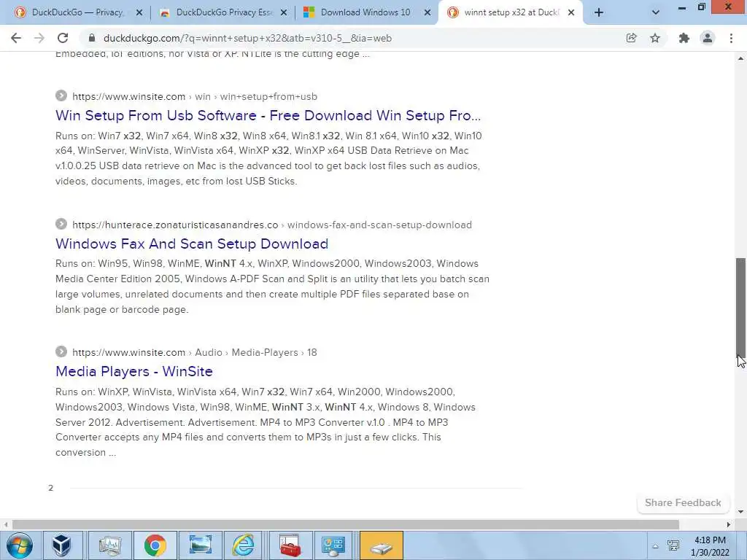Open Media Players - WinSite result

tap(134, 371)
